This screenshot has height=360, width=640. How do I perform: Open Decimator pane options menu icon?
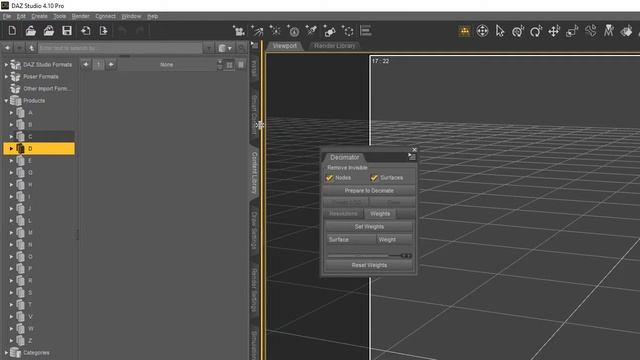[x=412, y=157]
